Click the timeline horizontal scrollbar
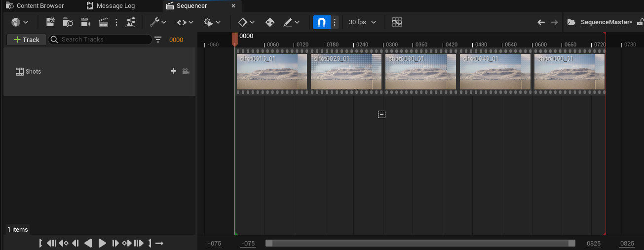This screenshot has width=644, height=250. (x=420, y=243)
